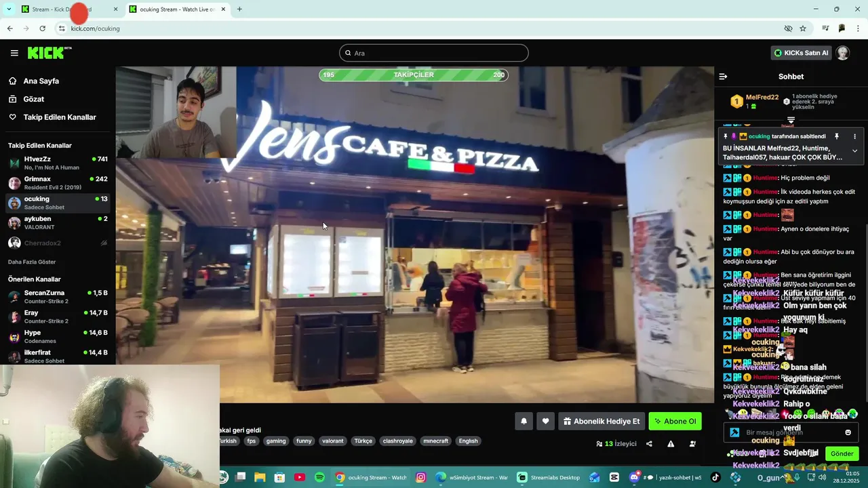Close the ocuking Stream browser tab
Screen dimensions: 868x488
click(222, 9)
